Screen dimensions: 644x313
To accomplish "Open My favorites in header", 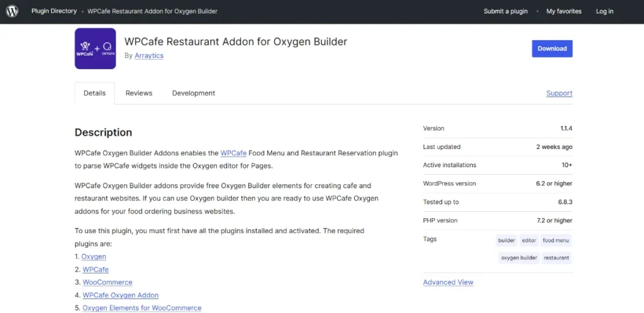I will pos(564,11).
